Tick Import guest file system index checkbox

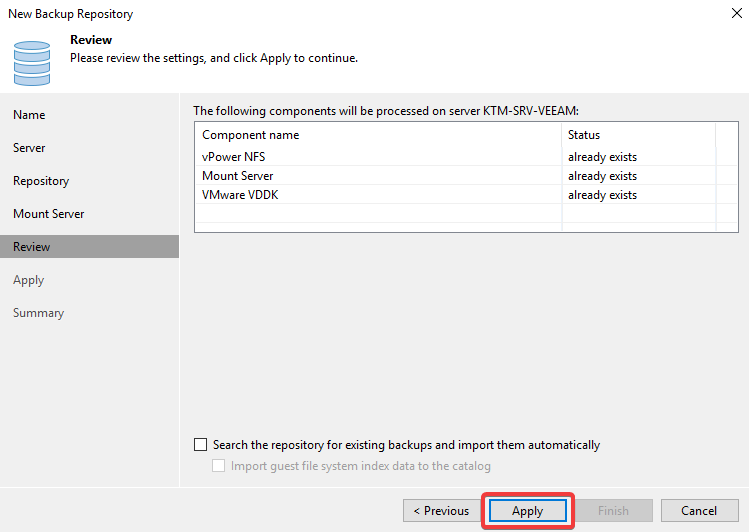pos(218,466)
